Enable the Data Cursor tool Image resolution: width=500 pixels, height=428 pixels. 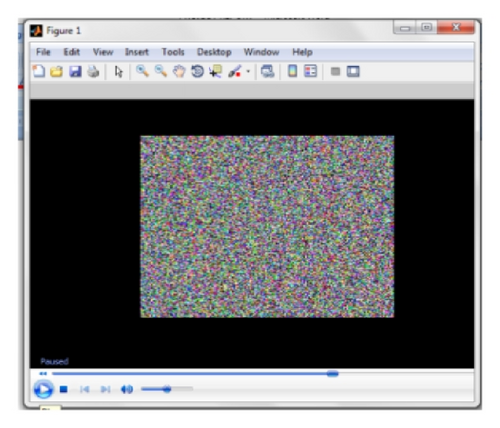pos(216,71)
